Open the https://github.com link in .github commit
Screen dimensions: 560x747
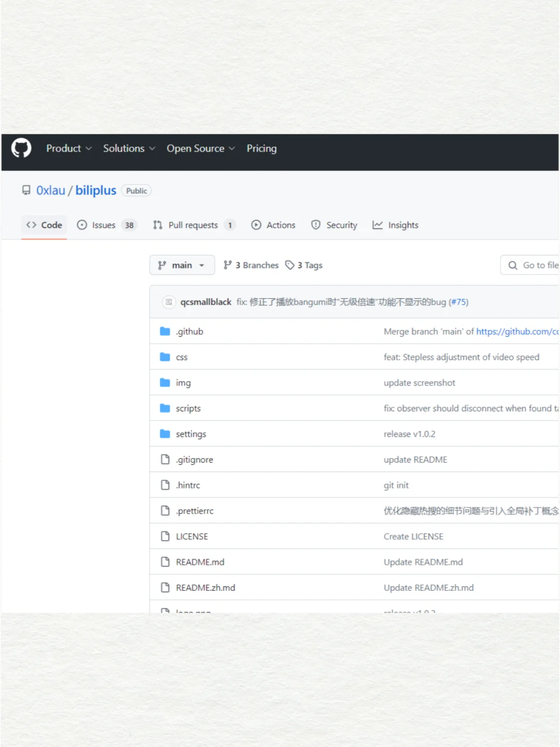(517, 331)
